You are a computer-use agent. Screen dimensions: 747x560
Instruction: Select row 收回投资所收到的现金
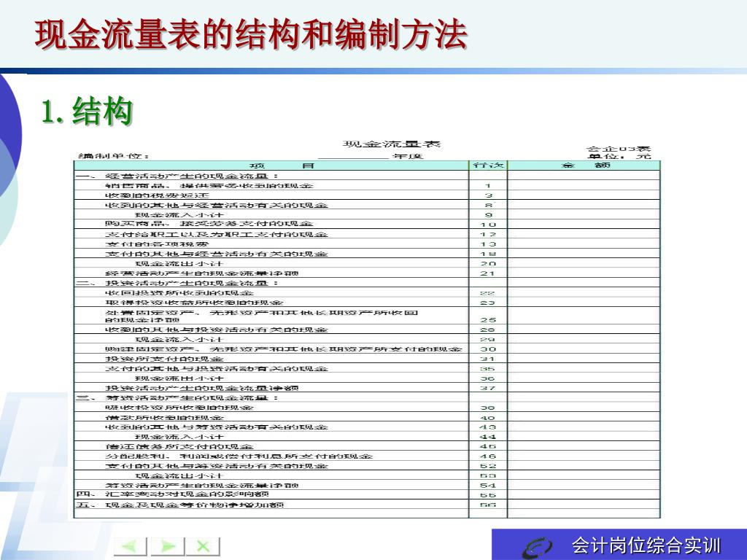(x=367, y=293)
